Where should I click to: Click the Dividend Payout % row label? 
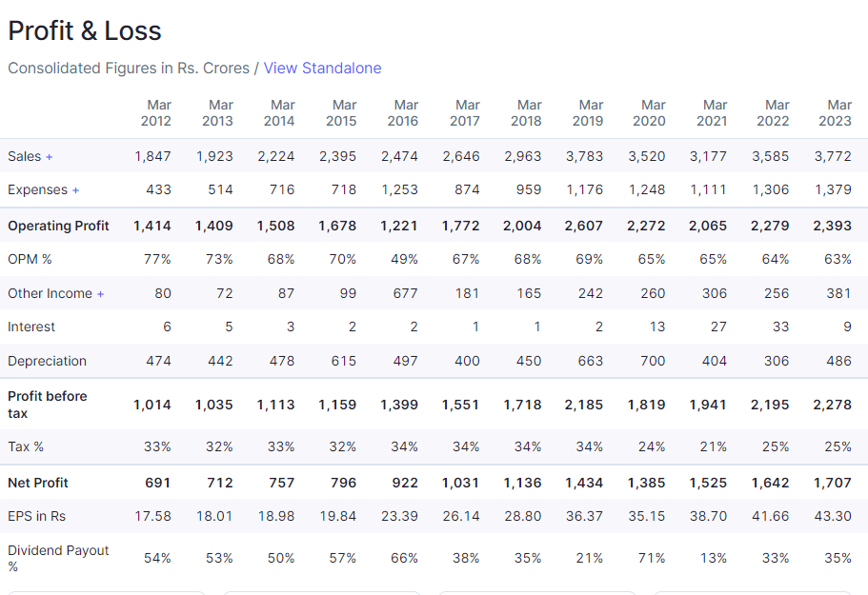(57, 558)
